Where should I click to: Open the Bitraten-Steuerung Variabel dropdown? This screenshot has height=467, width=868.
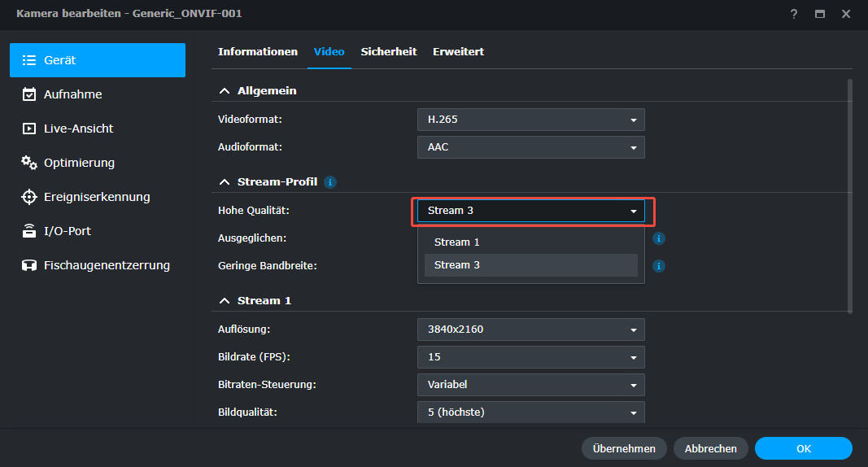pos(531,385)
